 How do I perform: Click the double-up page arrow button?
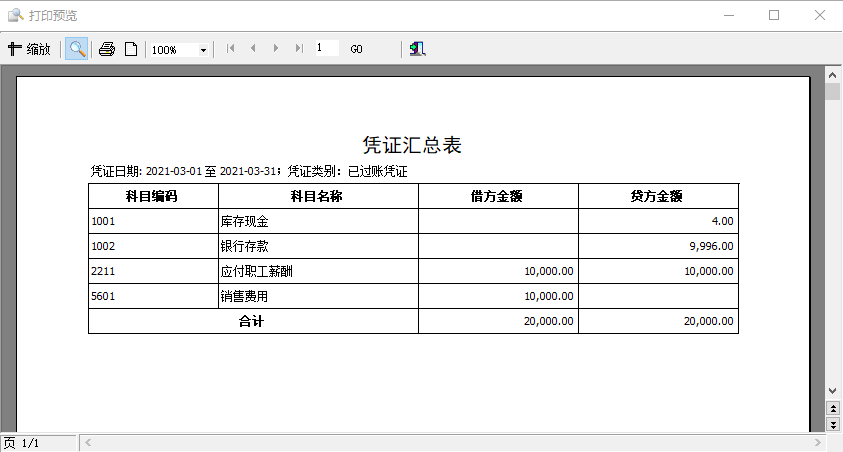click(x=833, y=409)
